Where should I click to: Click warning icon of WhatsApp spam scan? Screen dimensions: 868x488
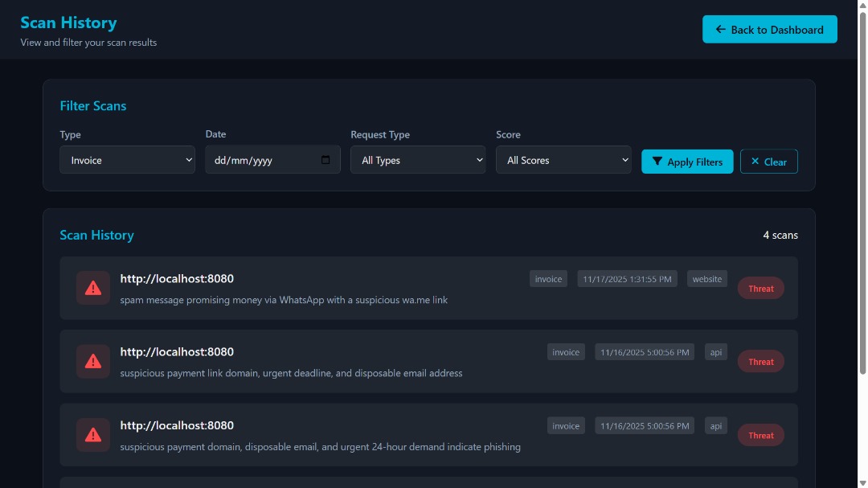pyautogui.click(x=93, y=288)
